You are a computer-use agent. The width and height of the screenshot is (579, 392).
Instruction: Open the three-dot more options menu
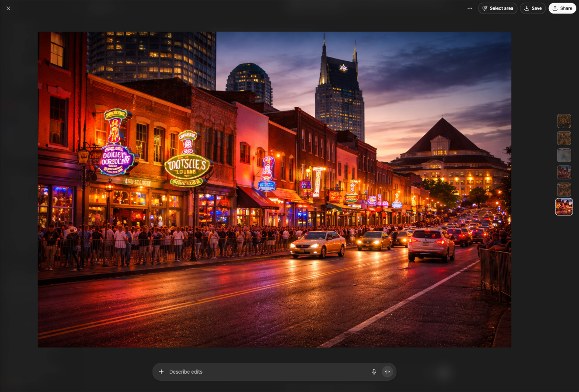(470, 8)
